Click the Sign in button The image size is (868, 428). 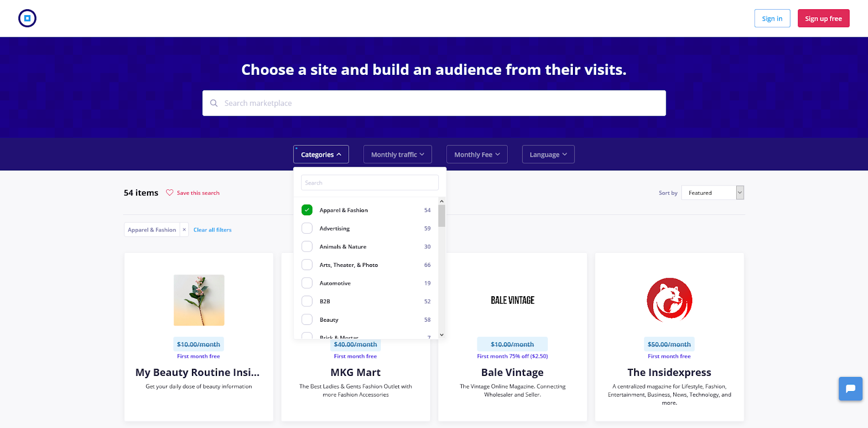coord(772,18)
